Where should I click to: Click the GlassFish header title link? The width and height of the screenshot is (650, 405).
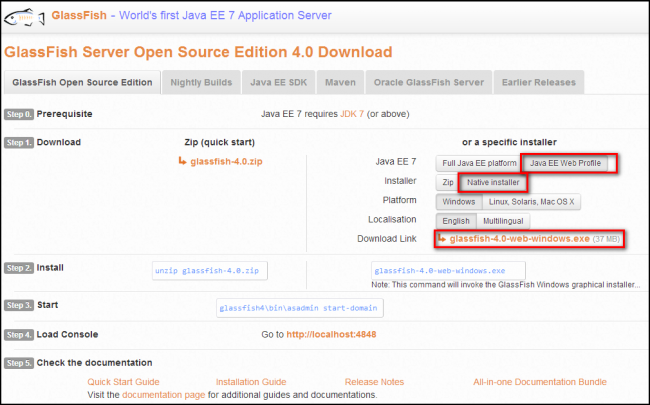[79, 15]
